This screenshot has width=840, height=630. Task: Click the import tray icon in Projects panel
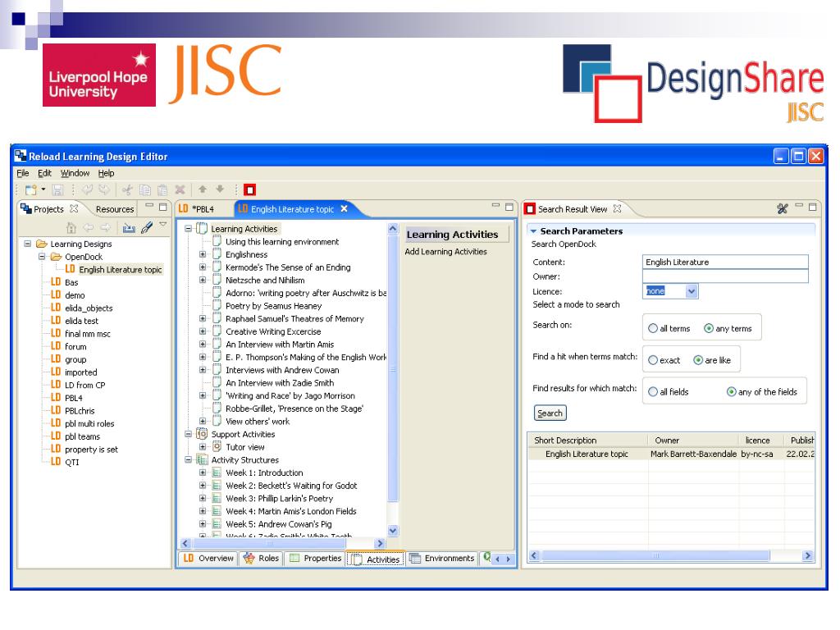pos(129,228)
